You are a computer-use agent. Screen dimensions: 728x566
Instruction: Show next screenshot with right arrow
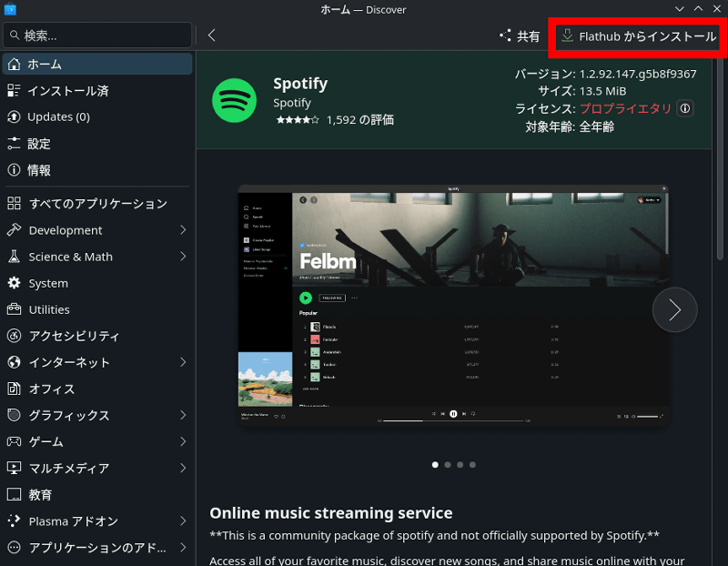pos(674,309)
